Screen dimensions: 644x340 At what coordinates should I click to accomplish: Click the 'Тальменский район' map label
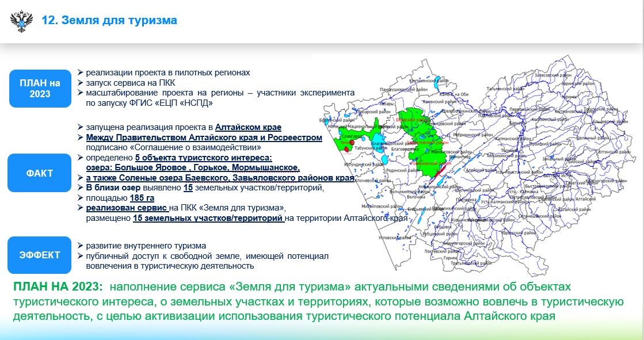506,89
